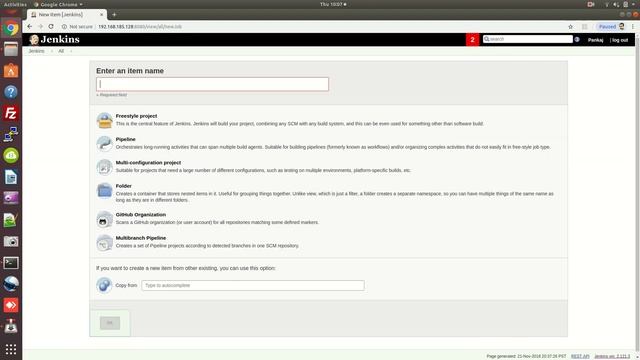Go back in Chrome browser
Viewport: 640px width, 360px height.
tap(29, 27)
